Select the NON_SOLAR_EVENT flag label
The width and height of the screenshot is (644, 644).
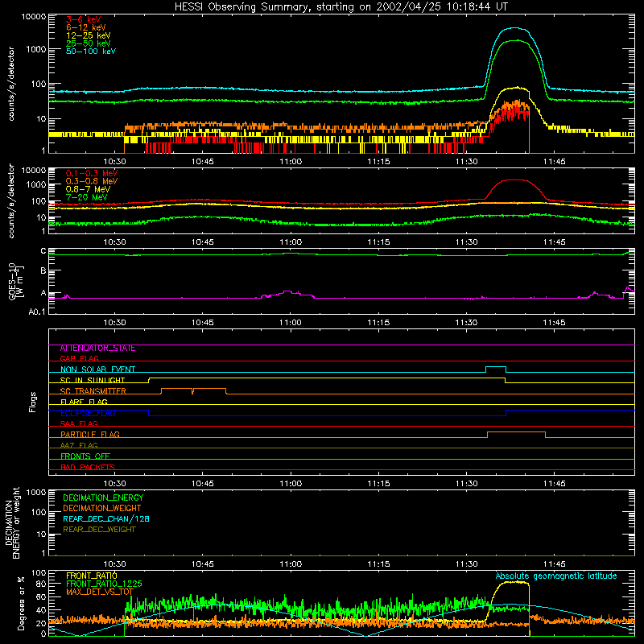pyautogui.click(x=97, y=369)
